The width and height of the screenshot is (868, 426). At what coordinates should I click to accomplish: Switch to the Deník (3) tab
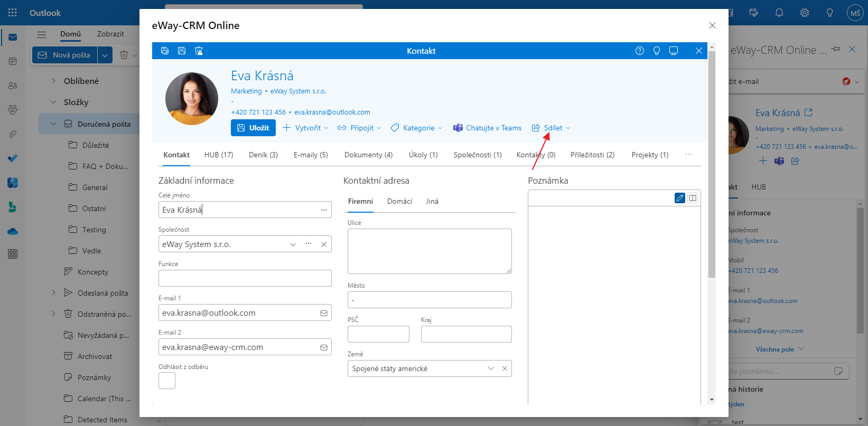pyautogui.click(x=263, y=155)
